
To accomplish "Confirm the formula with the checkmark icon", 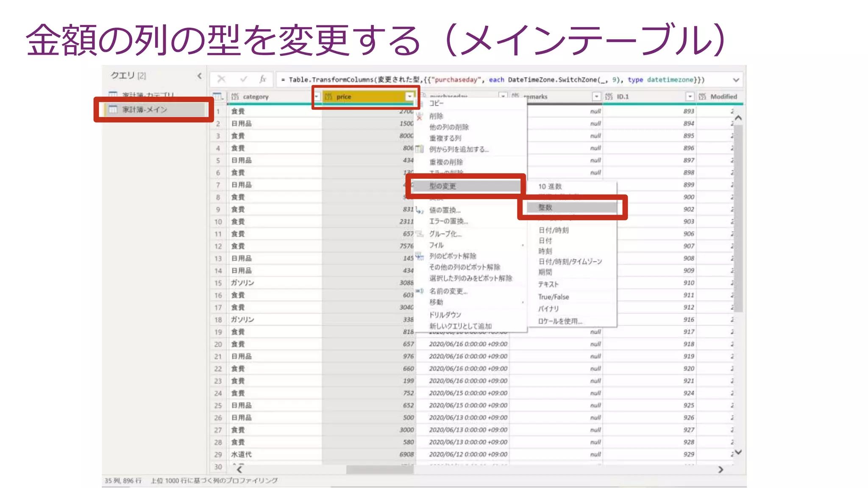I will 243,79.
